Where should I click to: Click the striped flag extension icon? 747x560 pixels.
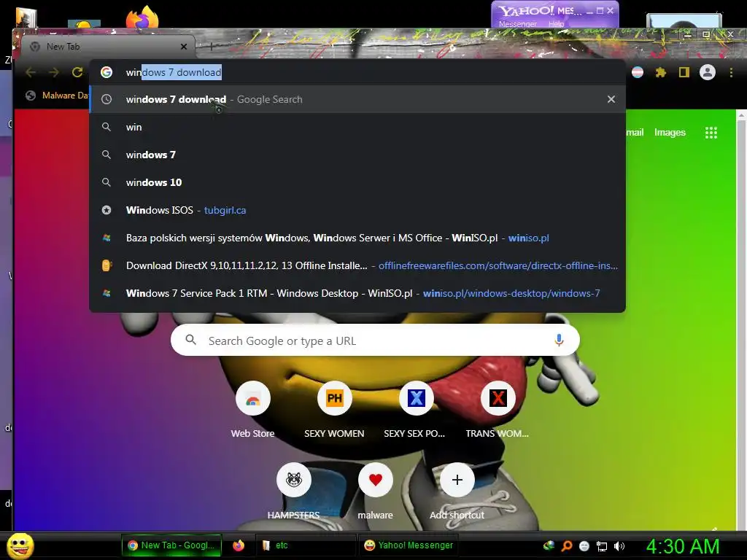[x=638, y=72]
